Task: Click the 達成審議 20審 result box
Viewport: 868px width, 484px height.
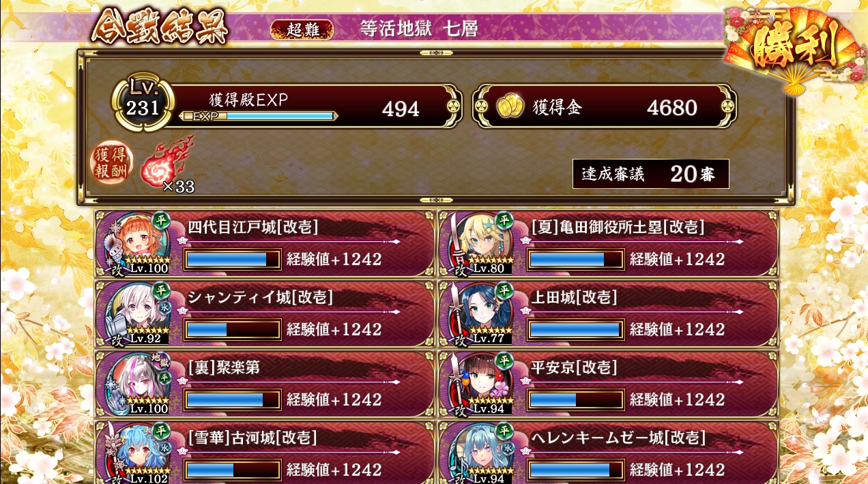Action: click(651, 174)
